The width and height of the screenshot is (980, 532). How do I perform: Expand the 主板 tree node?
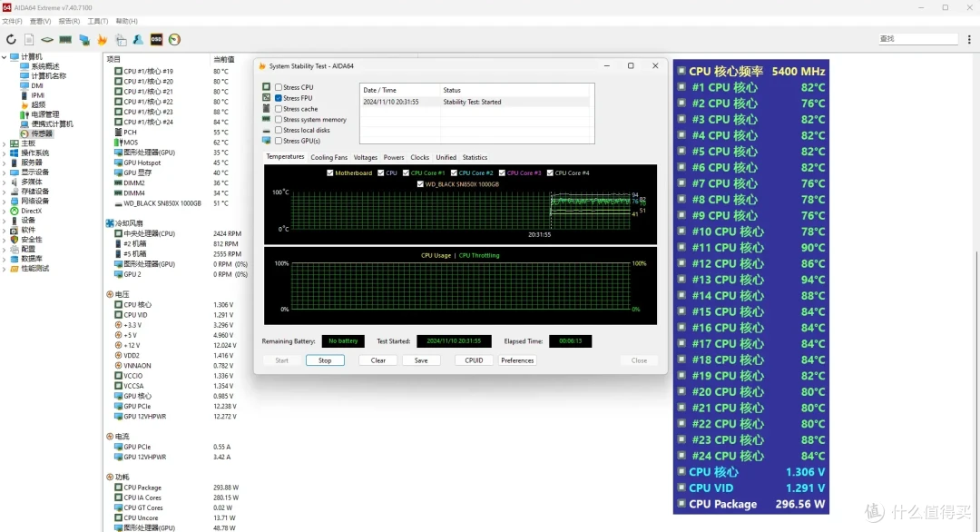click(x=5, y=143)
